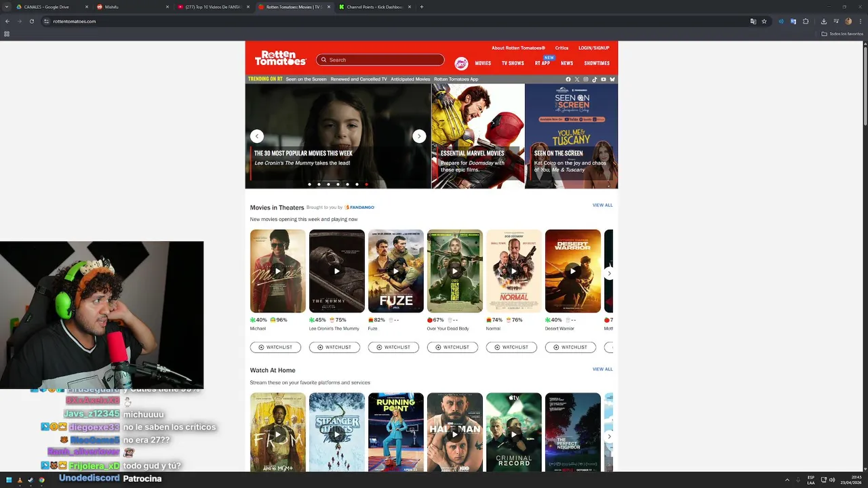Viewport: 868px width, 488px height.
Task: Expand the system tray hidden icons chevron
Action: (788, 480)
